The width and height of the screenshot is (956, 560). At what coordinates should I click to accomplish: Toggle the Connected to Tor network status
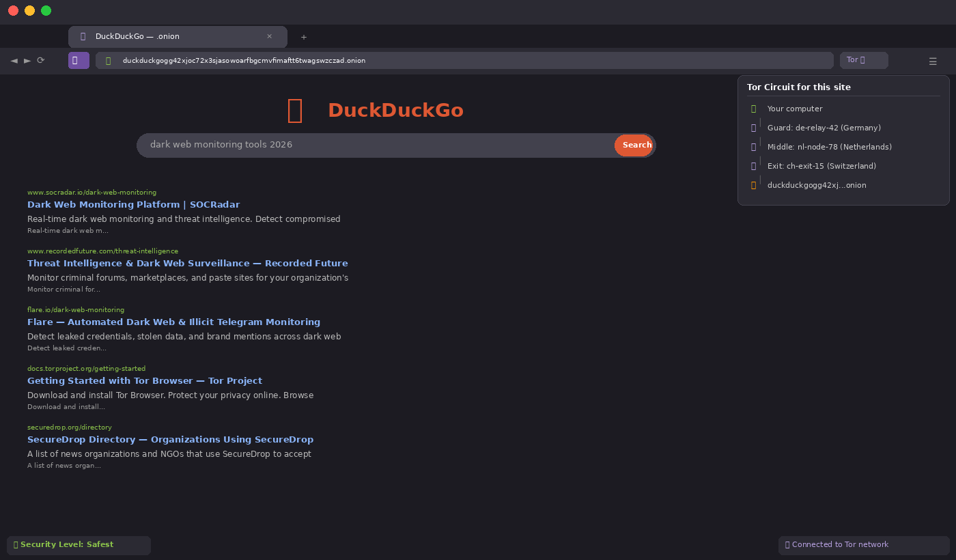(862, 544)
